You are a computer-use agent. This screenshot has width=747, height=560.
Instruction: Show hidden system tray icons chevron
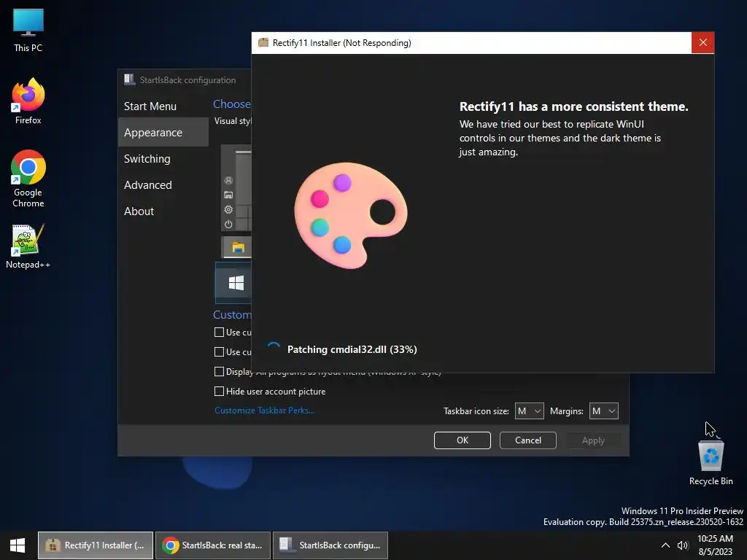coord(665,545)
